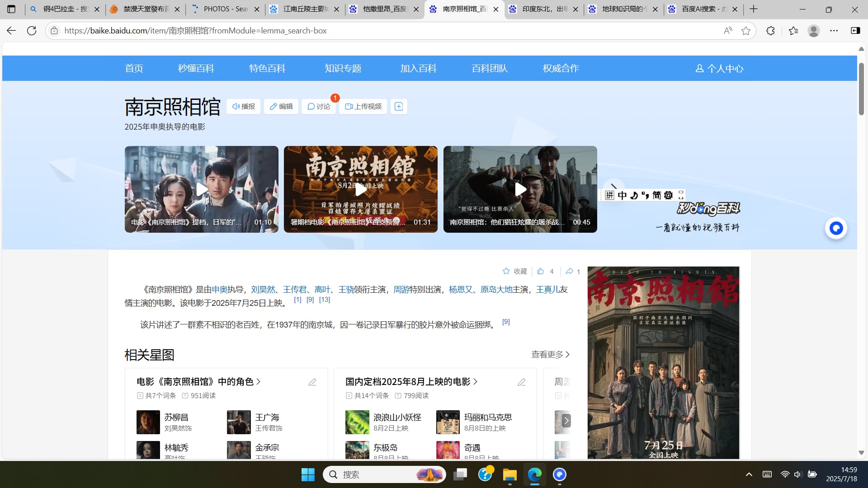The image size is (868, 488).
Task: Add page to favorites star icon
Action: click(x=746, y=31)
